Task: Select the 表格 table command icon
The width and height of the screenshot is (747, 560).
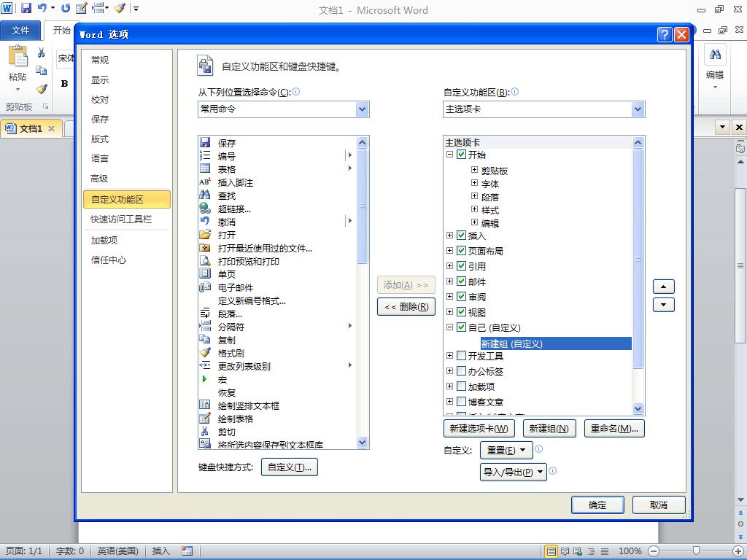Action: (205, 168)
